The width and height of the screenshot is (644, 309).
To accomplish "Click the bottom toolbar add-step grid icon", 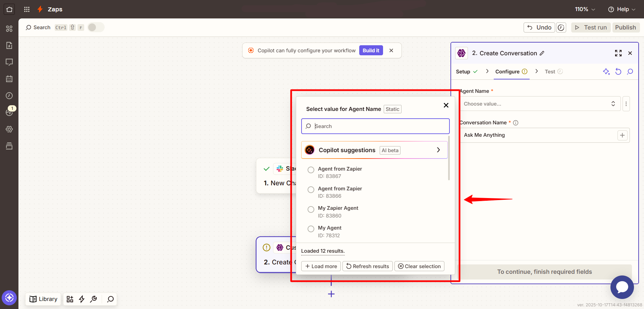I will (70, 299).
